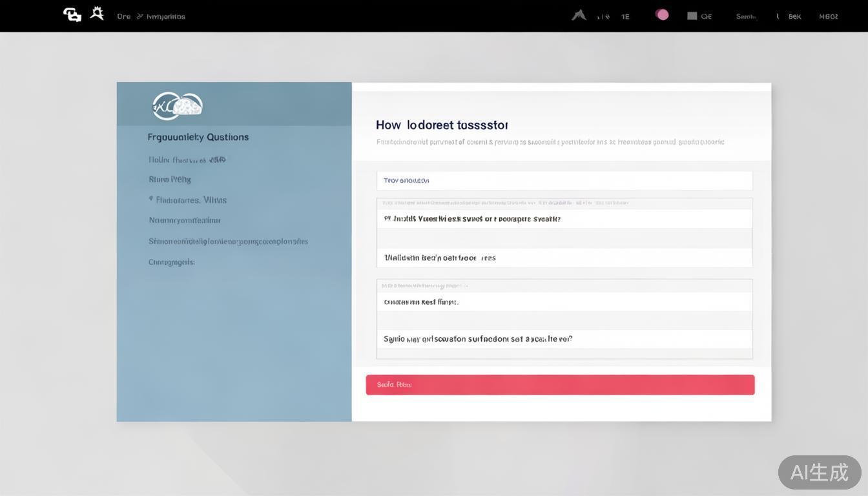Screen dimensions: 868x496
Task: Open the third-from-right text item in the top bar
Action: click(746, 17)
